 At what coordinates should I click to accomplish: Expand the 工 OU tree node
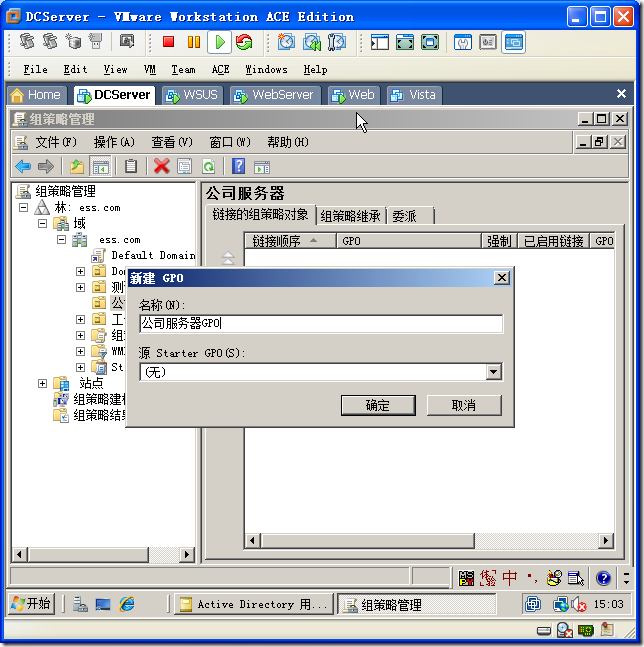80,319
